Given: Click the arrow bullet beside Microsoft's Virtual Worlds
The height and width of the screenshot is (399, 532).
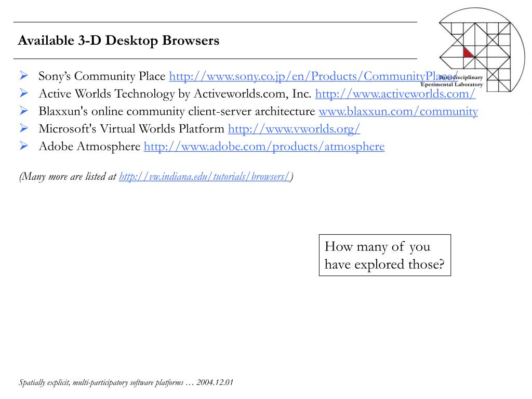Looking at the screenshot, I should point(24,128).
